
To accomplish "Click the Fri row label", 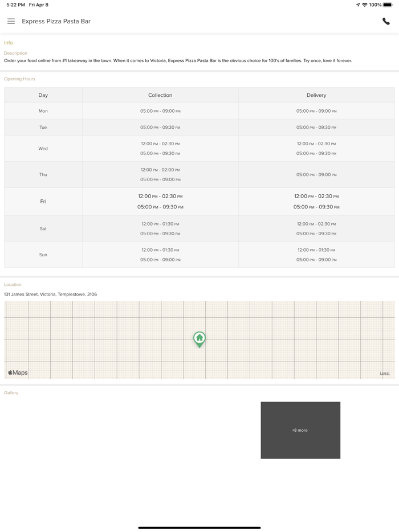I will [43, 201].
